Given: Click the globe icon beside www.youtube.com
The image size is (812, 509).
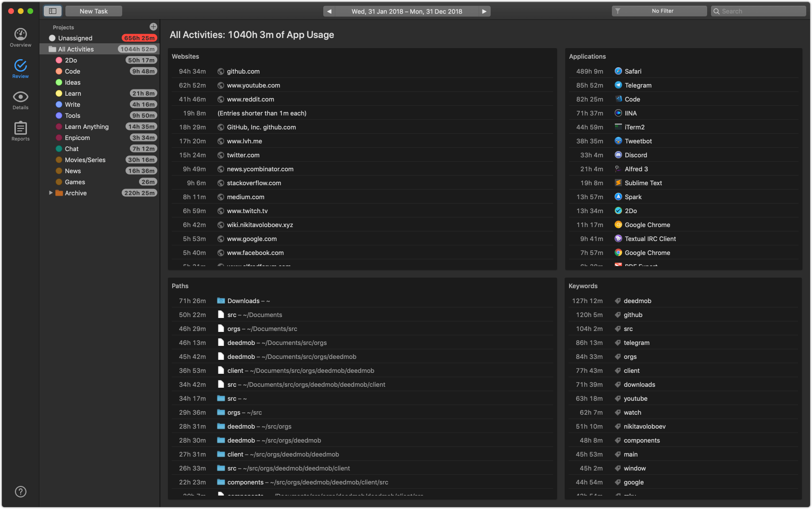Looking at the screenshot, I should click(x=221, y=86).
